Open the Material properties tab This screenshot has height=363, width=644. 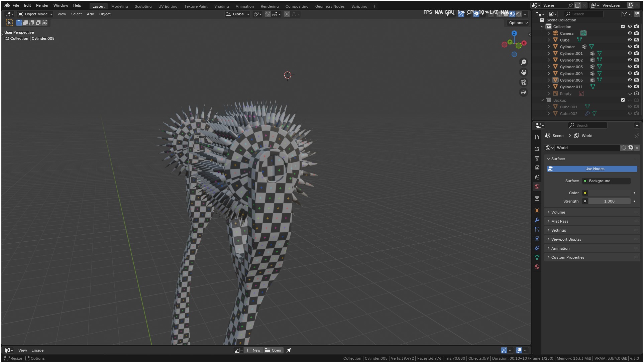pos(537,267)
